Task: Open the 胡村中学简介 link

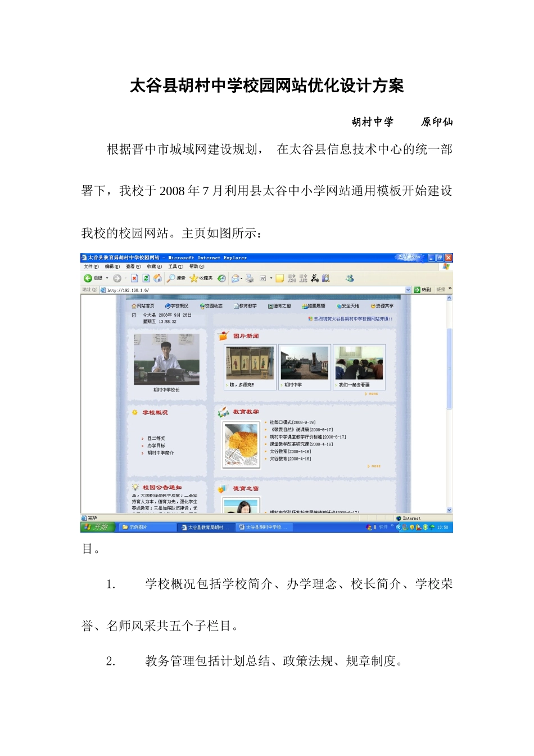Action: [x=161, y=453]
